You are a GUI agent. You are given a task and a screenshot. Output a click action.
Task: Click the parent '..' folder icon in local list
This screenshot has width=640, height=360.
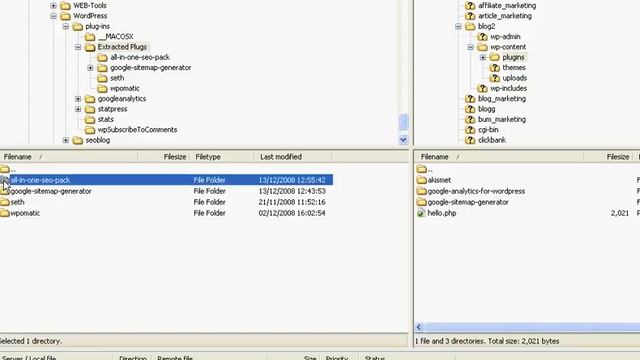(x=4, y=169)
